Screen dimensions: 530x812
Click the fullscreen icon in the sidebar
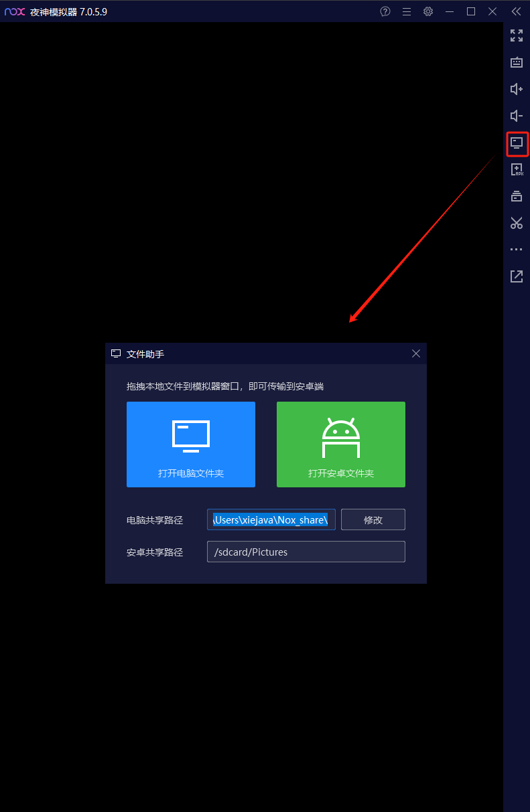click(516, 35)
